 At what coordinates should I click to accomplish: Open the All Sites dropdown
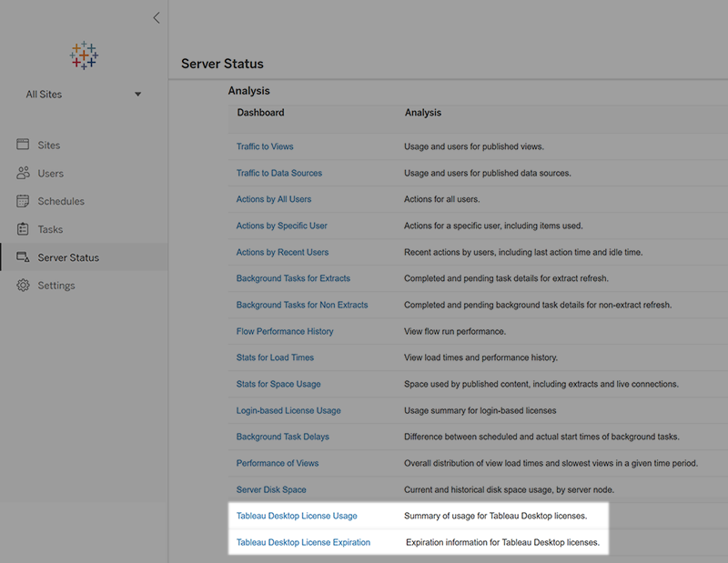coord(84,95)
